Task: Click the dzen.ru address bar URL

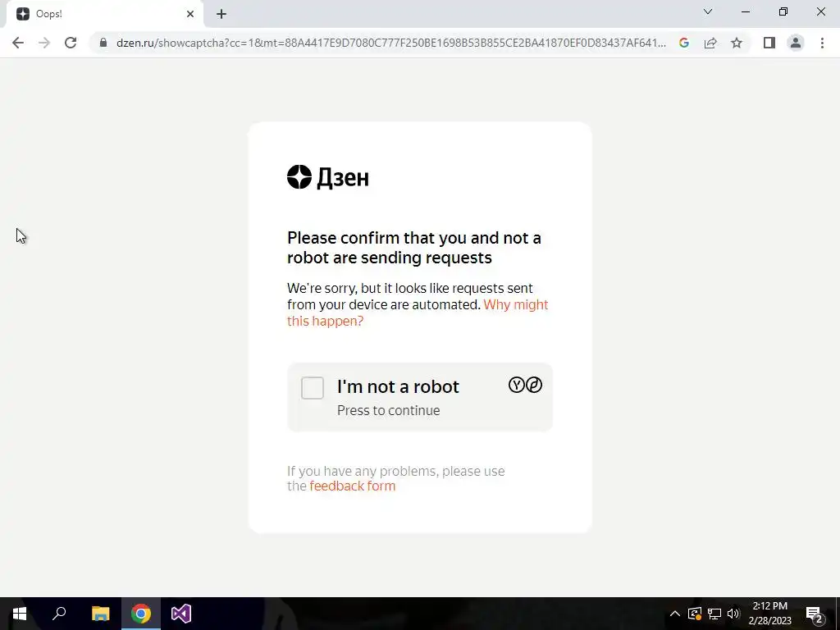Action: point(391,43)
